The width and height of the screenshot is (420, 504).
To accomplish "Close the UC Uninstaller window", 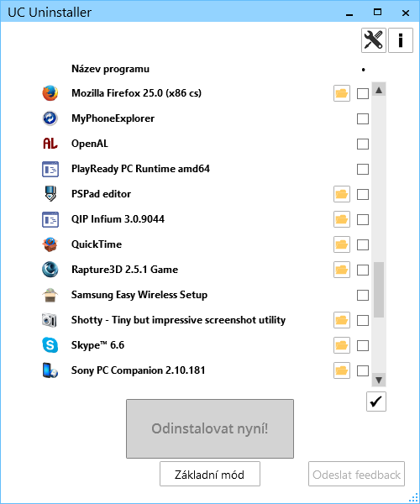I will tap(406, 13).
